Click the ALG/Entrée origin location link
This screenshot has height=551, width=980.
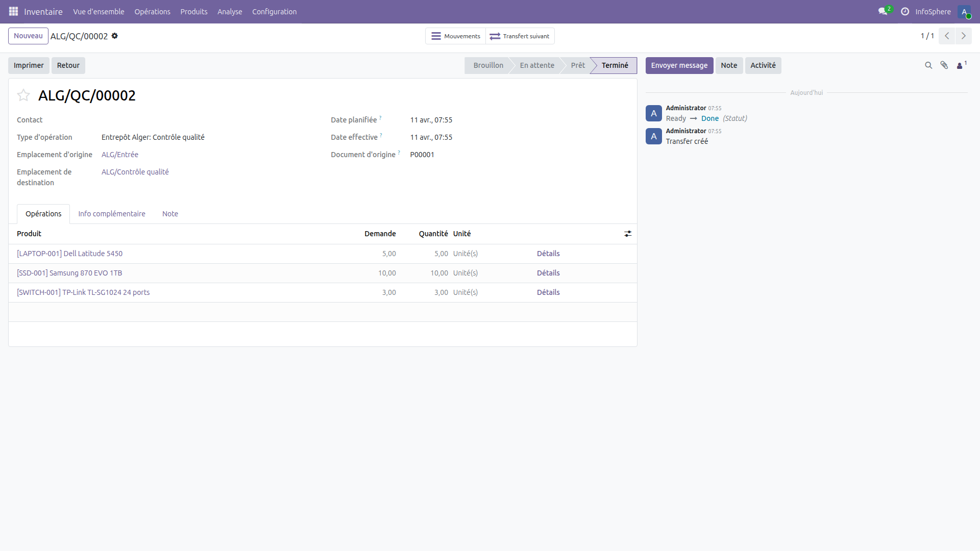(x=119, y=154)
